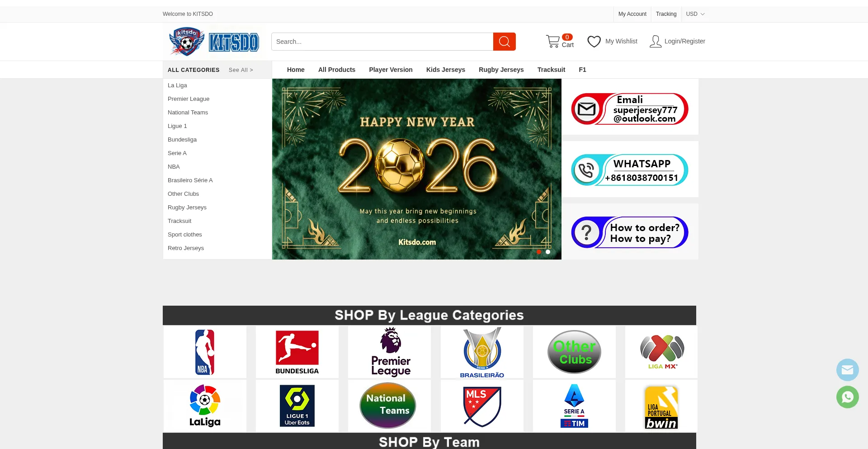Image resolution: width=868 pixels, height=449 pixels.
Task: Select the Brasileirão league logo
Action: coord(482,352)
